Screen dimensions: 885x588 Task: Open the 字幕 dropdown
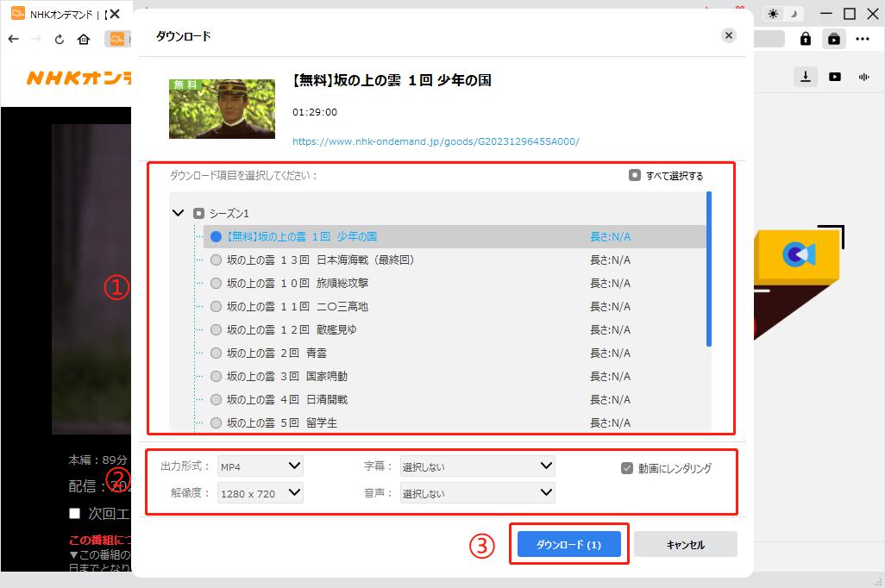click(477, 466)
